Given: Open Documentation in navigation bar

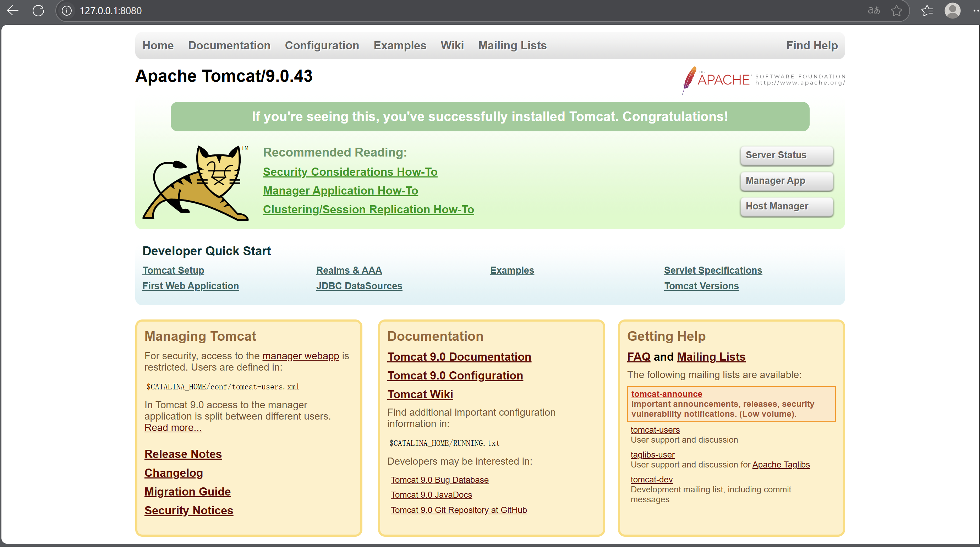Looking at the screenshot, I should [x=229, y=45].
